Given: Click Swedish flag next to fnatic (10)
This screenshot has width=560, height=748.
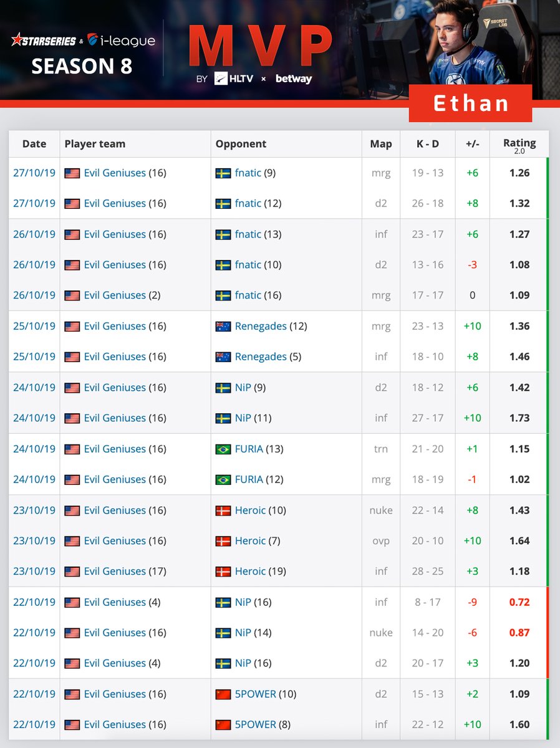Looking at the screenshot, I should coord(223,264).
